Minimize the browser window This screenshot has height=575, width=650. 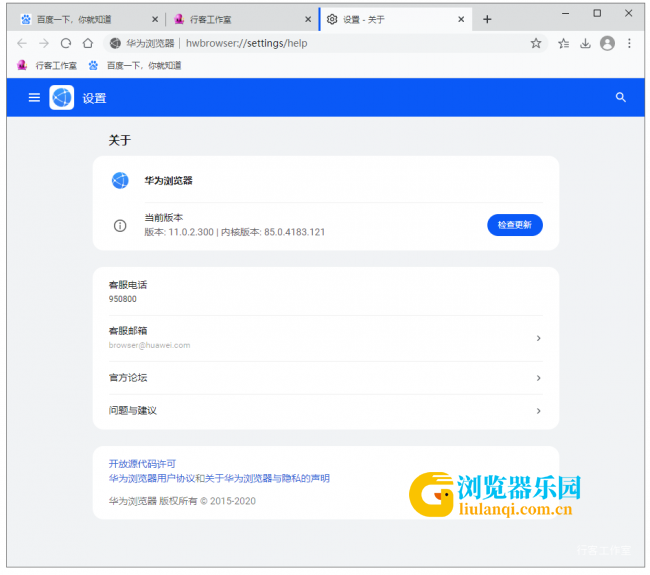pyautogui.click(x=565, y=14)
